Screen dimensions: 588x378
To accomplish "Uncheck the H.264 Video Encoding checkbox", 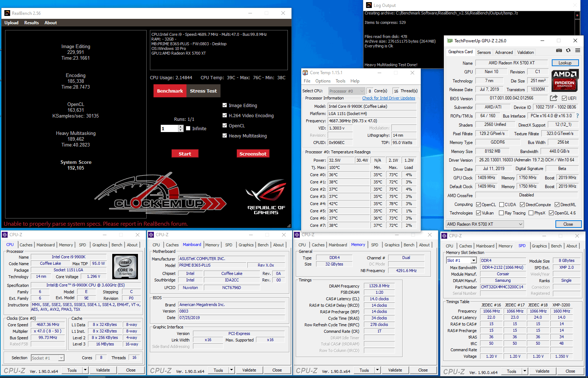I will 224,115.
